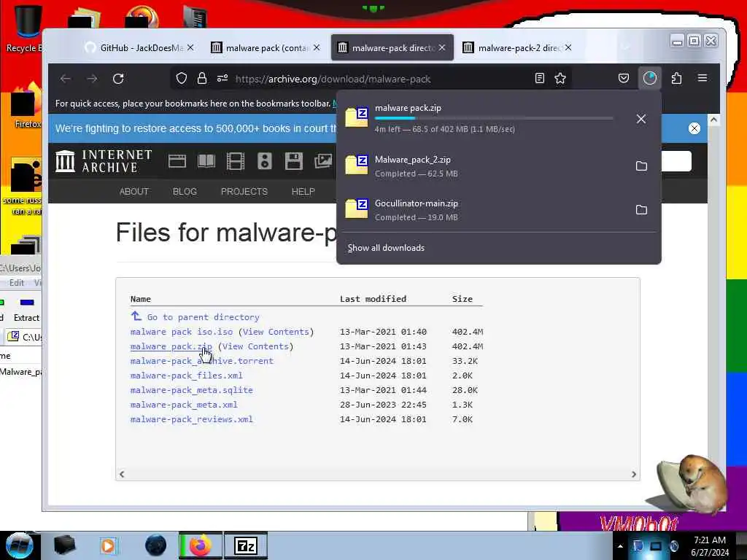
Task: Show hidden system tray icons
Action: [x=620, y=546]
